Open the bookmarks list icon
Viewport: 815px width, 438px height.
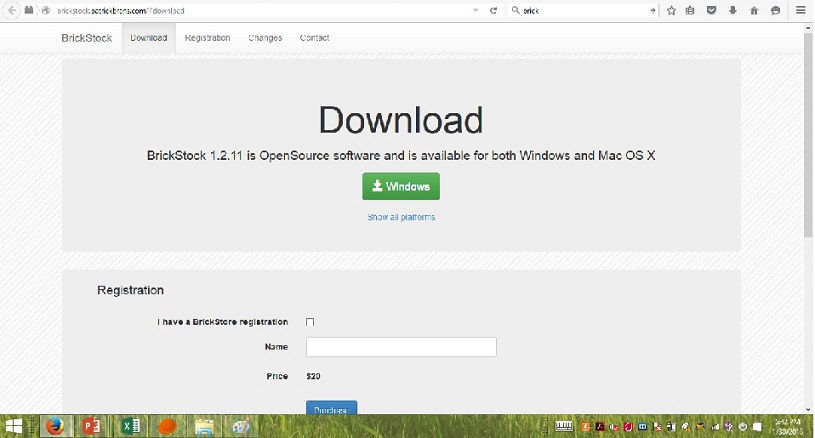pos(690,10)
